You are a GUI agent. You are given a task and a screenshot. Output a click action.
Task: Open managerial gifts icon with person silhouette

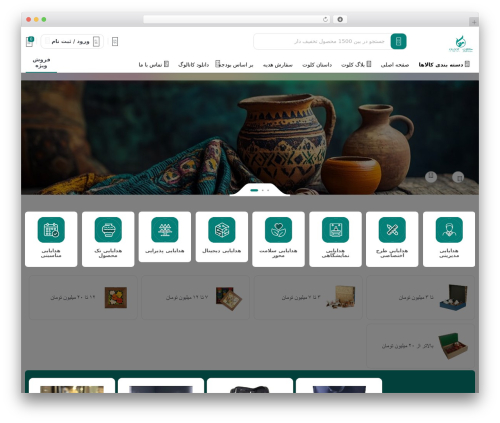pyautogui.click(x=449, y=230)
